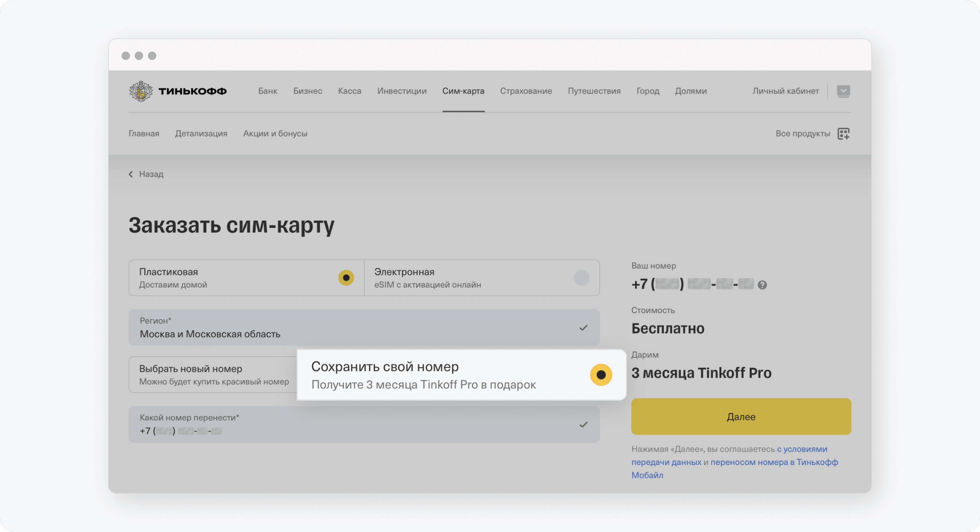Select the Пластиковая SIM radio option
The height and width of the screenshot is (532, 980).
346,277
